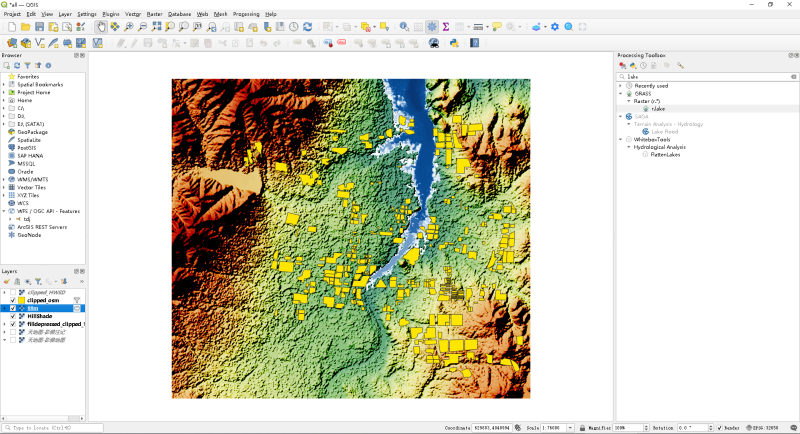This screenshot has width=800, height=434.
Task: Open the Data Source Manager icon
Action: click(x=12, y=43)
